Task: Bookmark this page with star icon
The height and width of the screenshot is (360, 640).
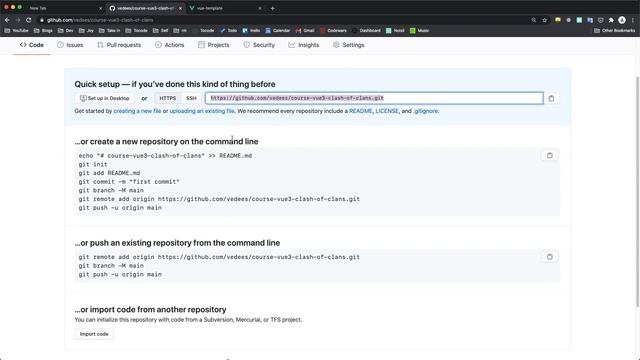Action: pyautogui.click(x=544, y=20)
